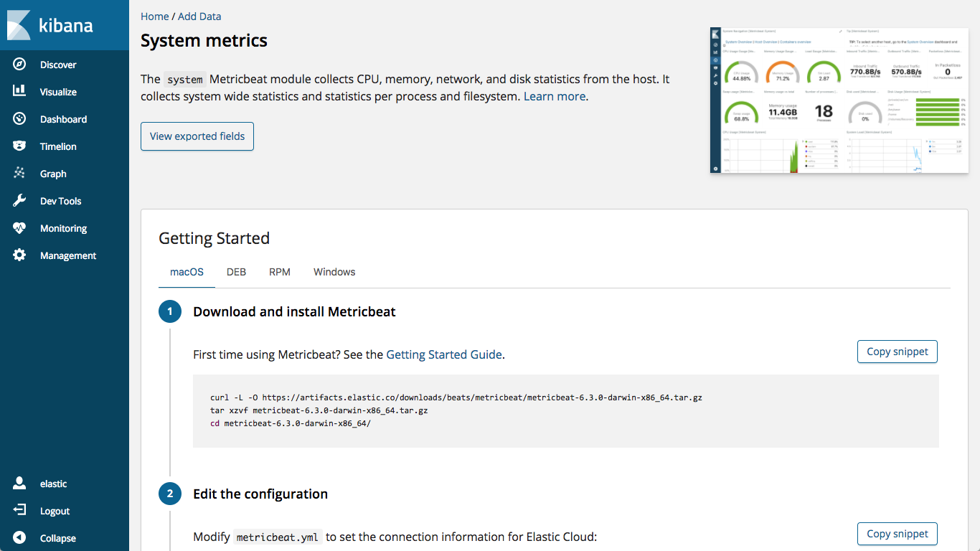Open the Discover compass icon
Viewport: 980px width, 551px height.
pos(19,65)
